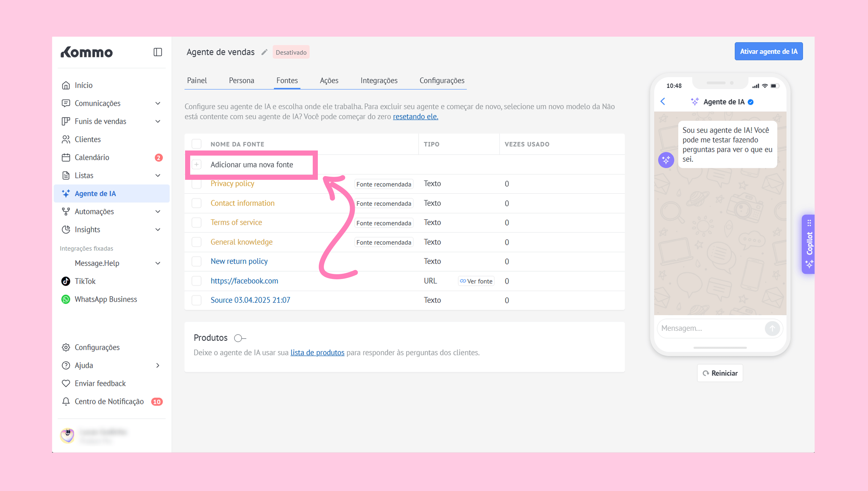Check the New return policy row checkbox

(197, 261)
